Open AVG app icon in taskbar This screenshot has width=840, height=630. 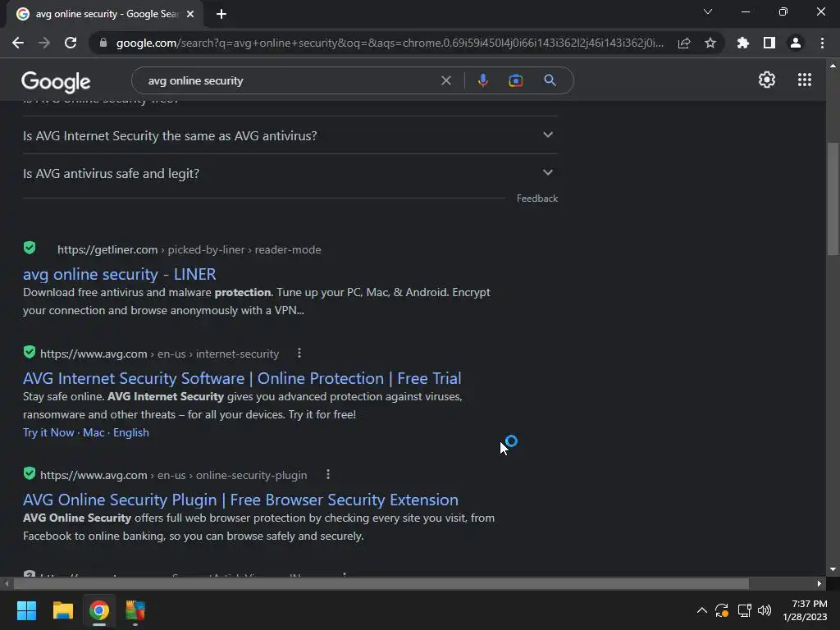[135, 610]
